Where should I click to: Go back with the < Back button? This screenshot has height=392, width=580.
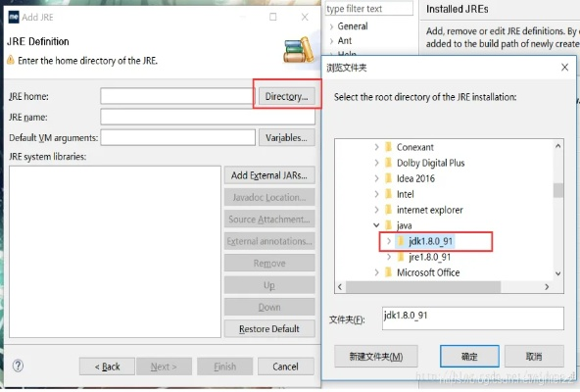click(x=107, y=367)
